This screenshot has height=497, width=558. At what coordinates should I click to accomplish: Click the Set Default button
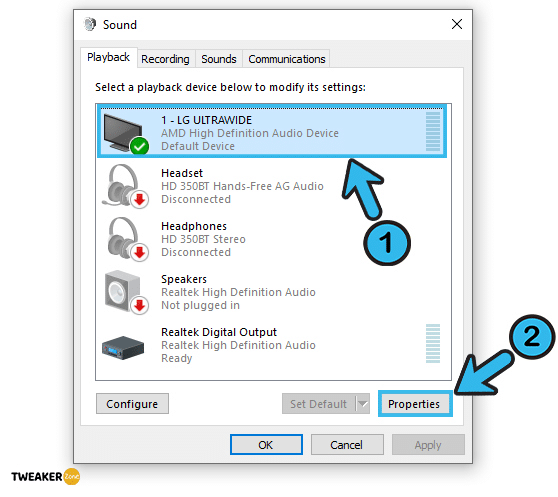(x=319, y=404)
